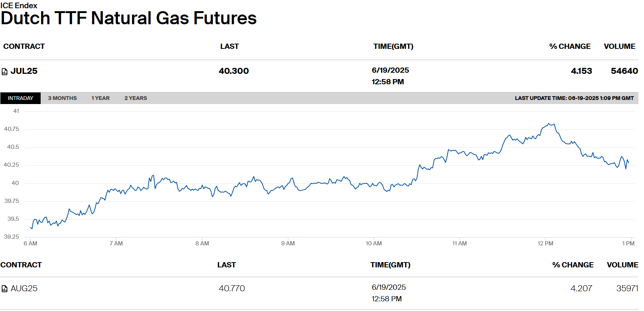Open the JUL25 contract link
The height and width of the screenshot is (311, 644).
click(x=24, y=71)
